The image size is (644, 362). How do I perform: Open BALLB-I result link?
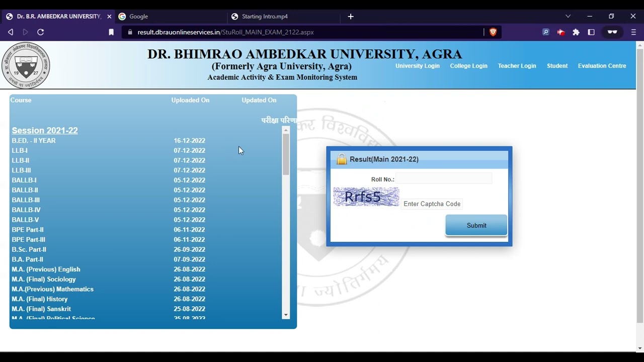click(x=24, y=180)
